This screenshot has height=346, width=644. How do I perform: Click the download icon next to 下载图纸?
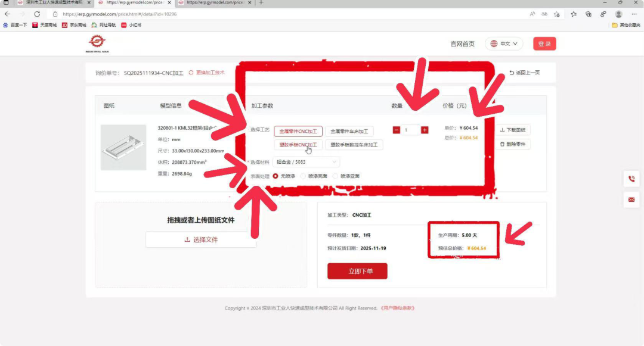coord(503,130)
